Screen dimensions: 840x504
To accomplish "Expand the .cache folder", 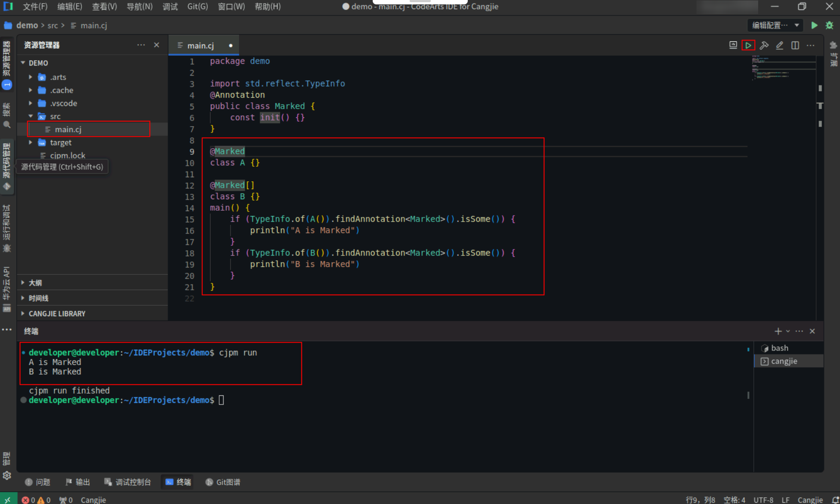I will pyautogui.click(x=30, y=90).
